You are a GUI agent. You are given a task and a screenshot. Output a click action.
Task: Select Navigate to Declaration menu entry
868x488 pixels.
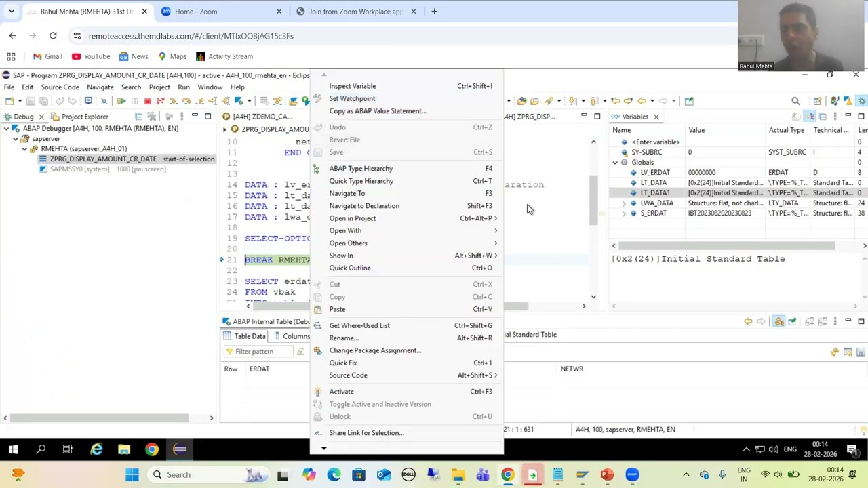tap(406, 206)
